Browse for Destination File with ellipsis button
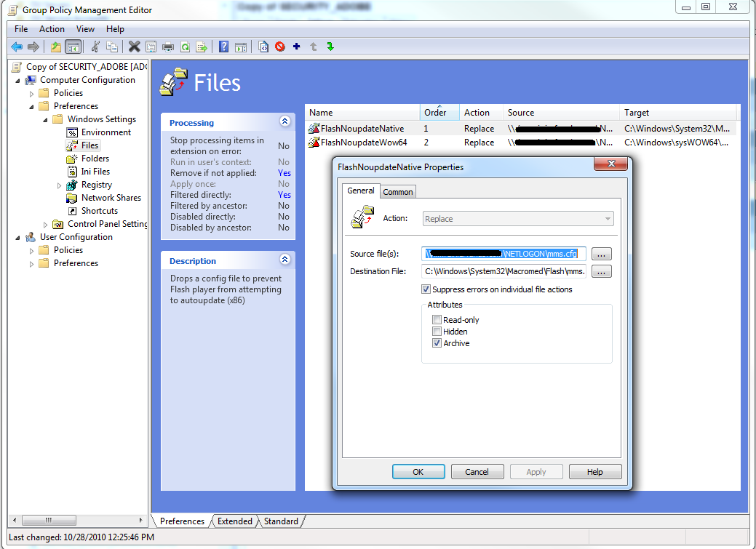This screenshot has width=756, height=549. 601,272
